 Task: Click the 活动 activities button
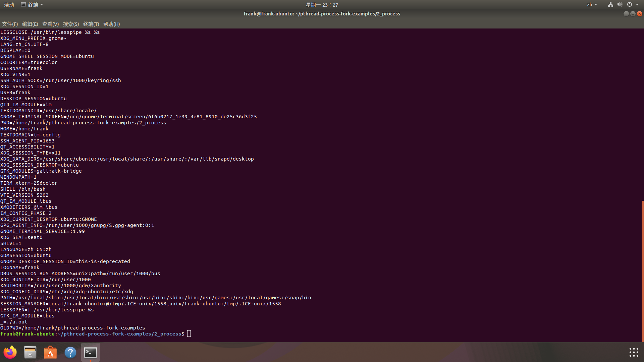tap(9, 5)
